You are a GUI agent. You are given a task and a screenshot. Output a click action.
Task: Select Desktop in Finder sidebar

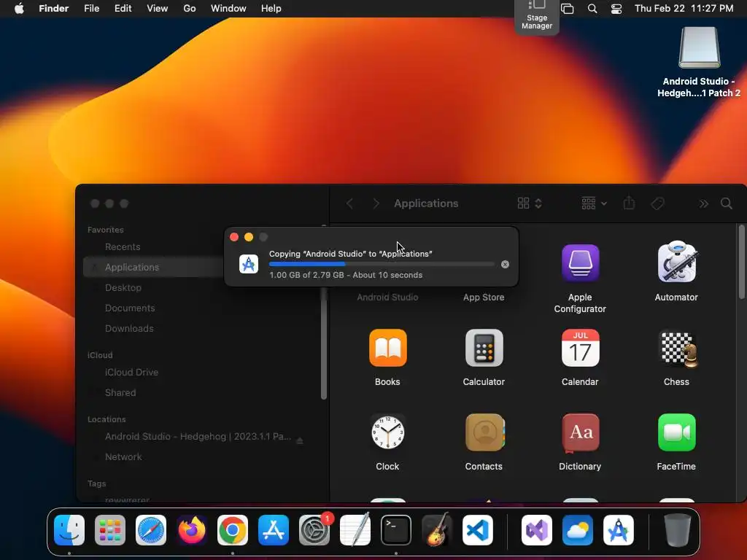[x=123, y=287]
